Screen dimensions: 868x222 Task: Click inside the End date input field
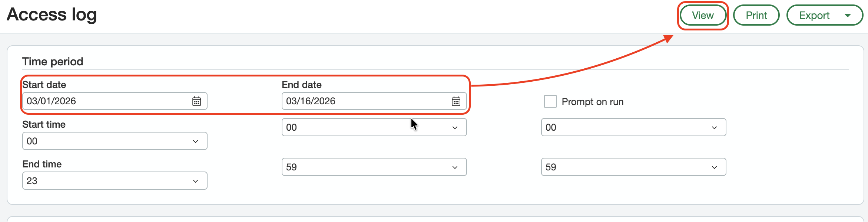coord(352,101)
